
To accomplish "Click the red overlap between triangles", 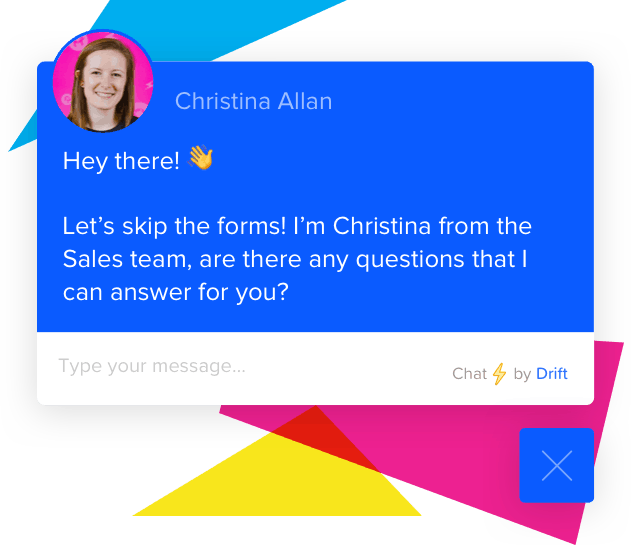I will (322, 433).
